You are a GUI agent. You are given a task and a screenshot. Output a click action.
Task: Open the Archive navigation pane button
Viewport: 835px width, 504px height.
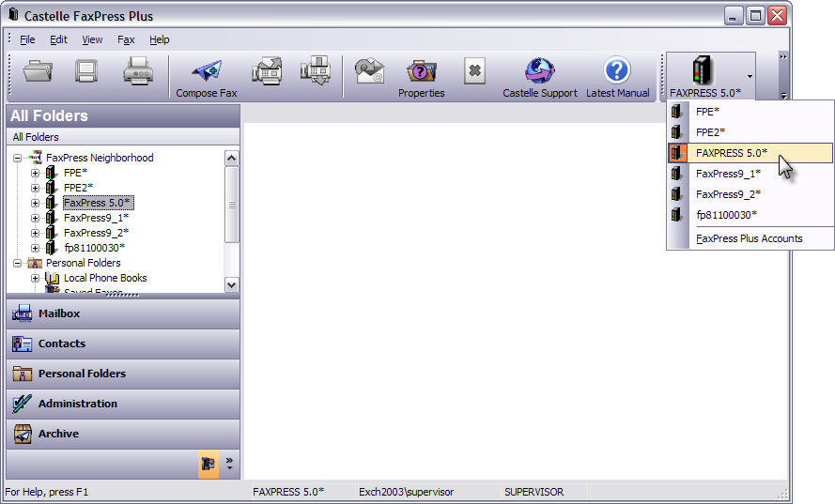click(x=123, y=434)
